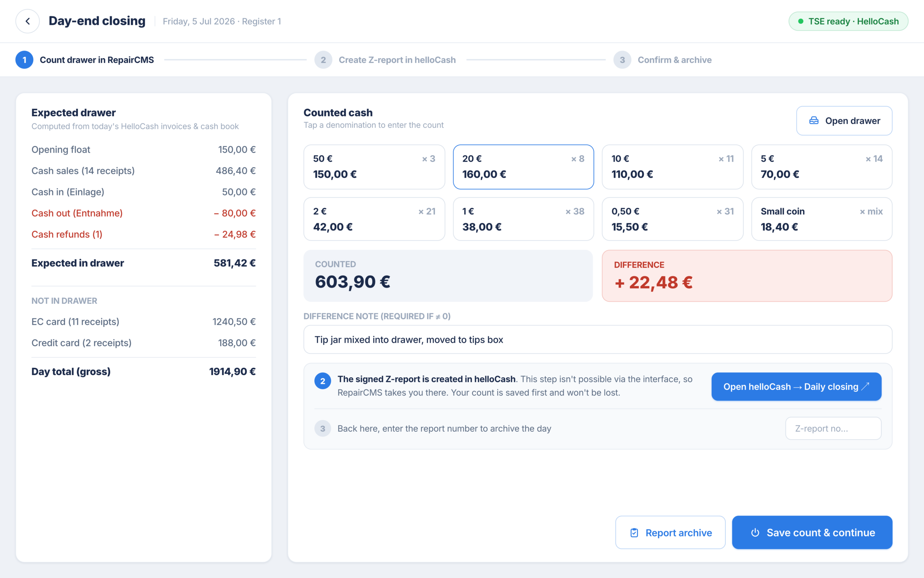Tap the 2 € denomination card

pyautogui.click(x=374, y=219)
